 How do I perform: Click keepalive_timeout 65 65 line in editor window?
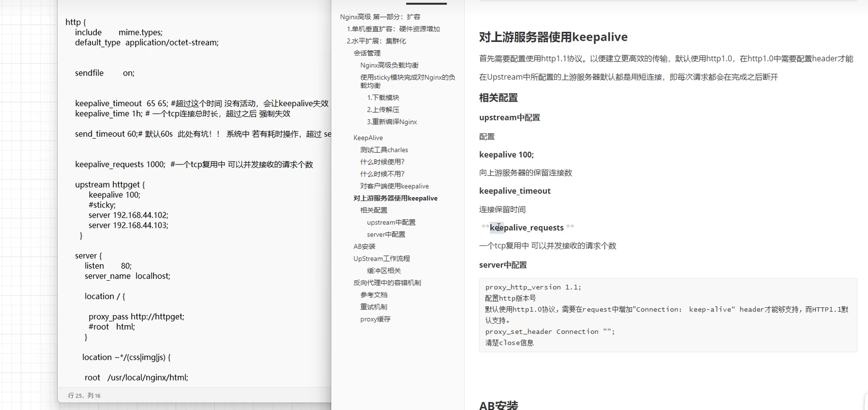tap(201, 103)
